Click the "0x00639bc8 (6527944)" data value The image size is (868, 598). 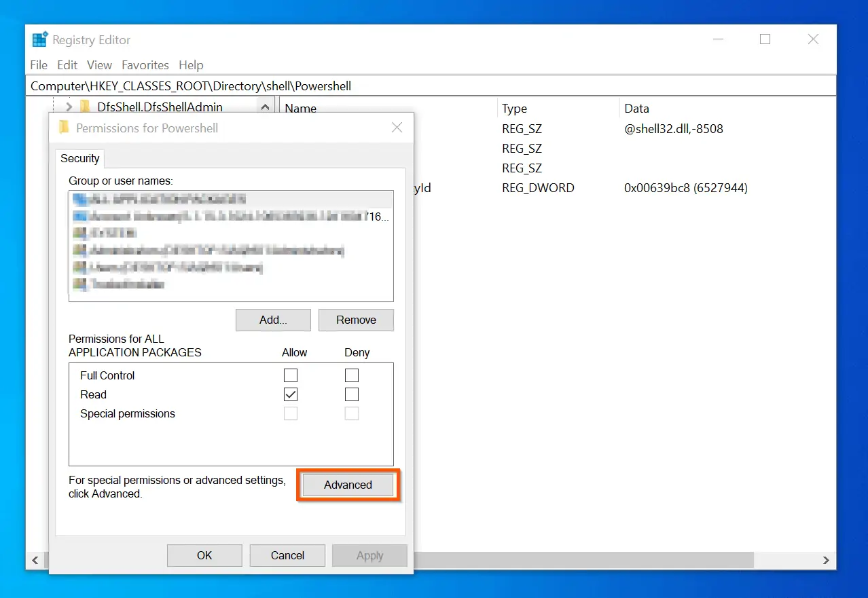(x=686, y=187)
